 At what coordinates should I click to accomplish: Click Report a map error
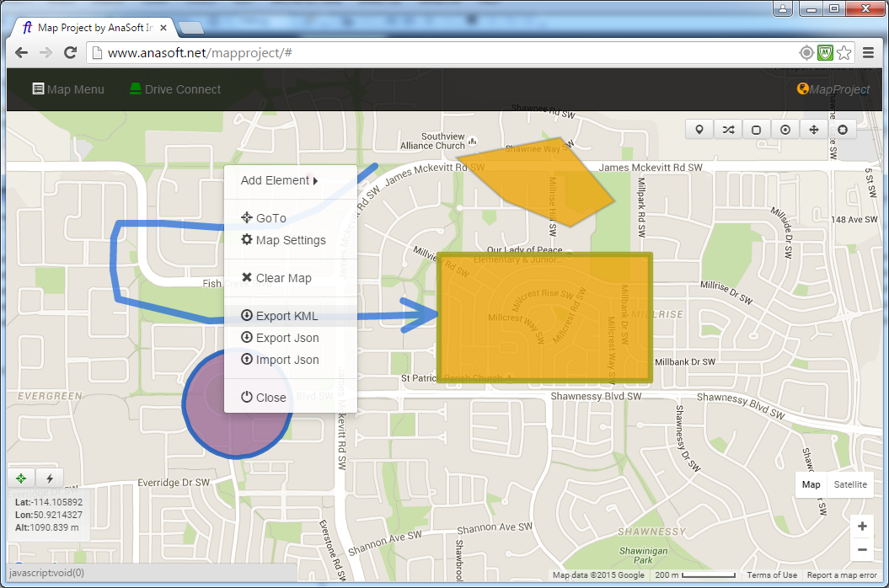coord(842,575)
